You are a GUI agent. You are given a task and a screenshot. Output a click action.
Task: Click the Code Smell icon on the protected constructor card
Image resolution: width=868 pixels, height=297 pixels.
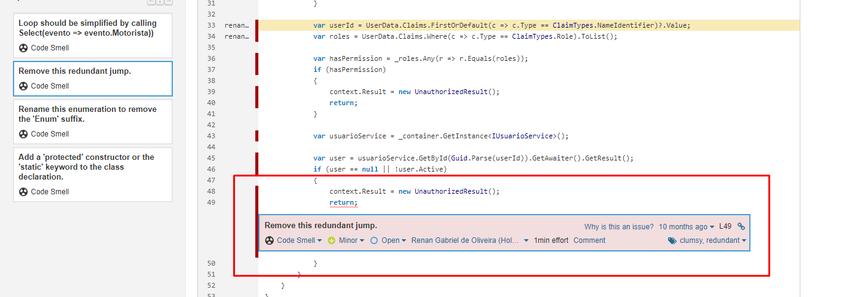point(23,192)
